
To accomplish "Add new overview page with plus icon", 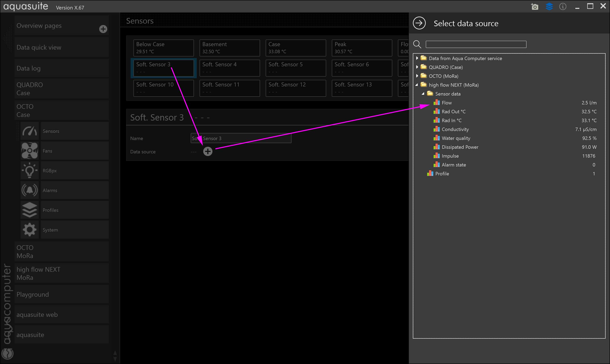I will pyautogui.click(x=103, y=29).
